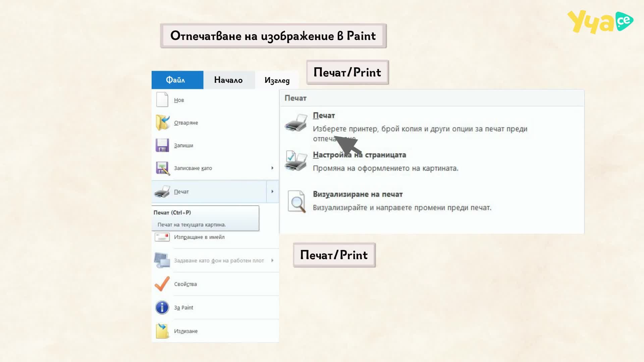The image size is (644, 362).
Task: Switch to the Изглед tab
Action: click(277, 80)
